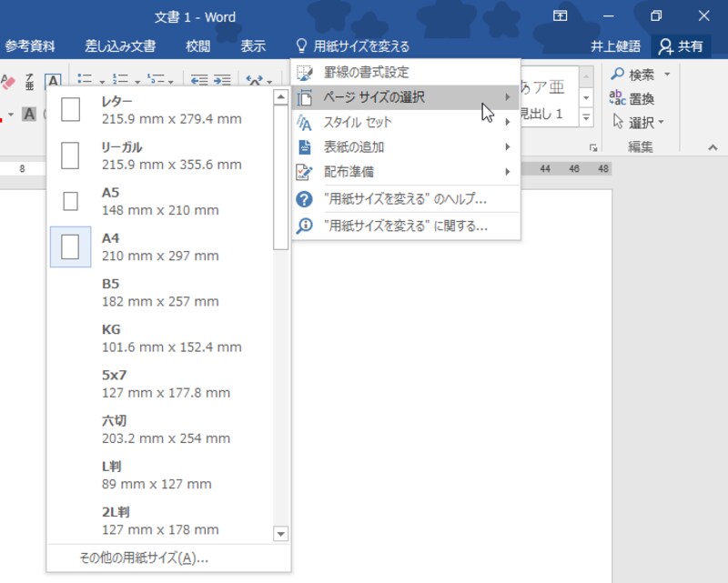This screenshot has width=728, height=583.
Task: Switch to the 表示 ribbon tab
Action: click(253, 46)
